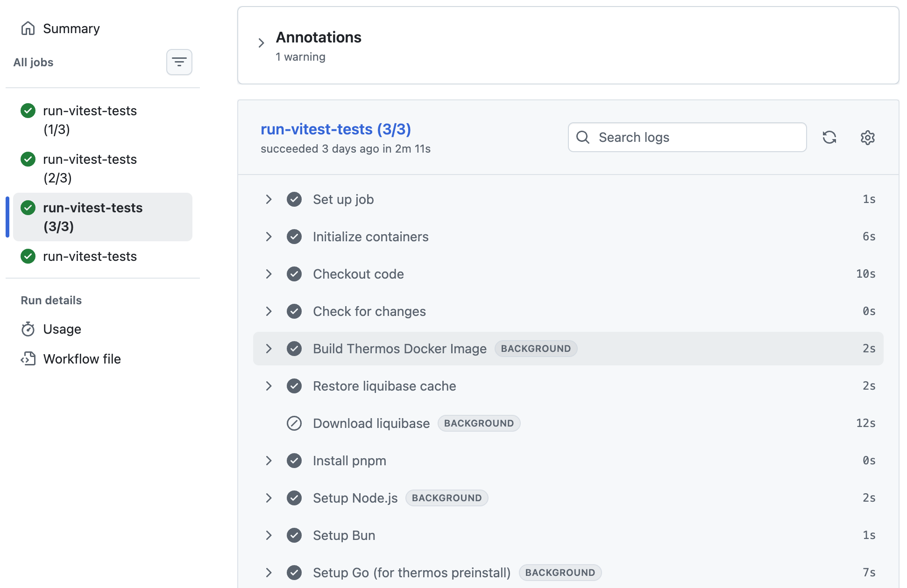Expand the Install pnpm step
907x588 pixels.
coord(269,461)
